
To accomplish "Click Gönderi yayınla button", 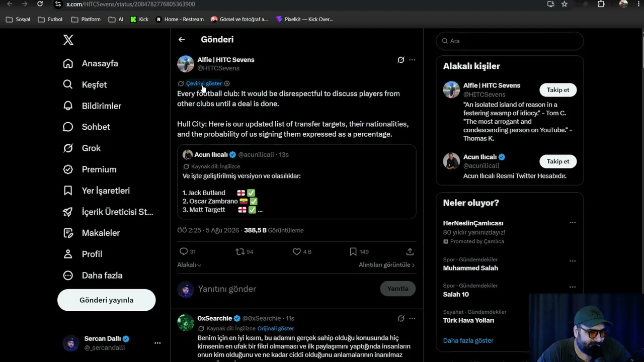I will tap(107, 300).
